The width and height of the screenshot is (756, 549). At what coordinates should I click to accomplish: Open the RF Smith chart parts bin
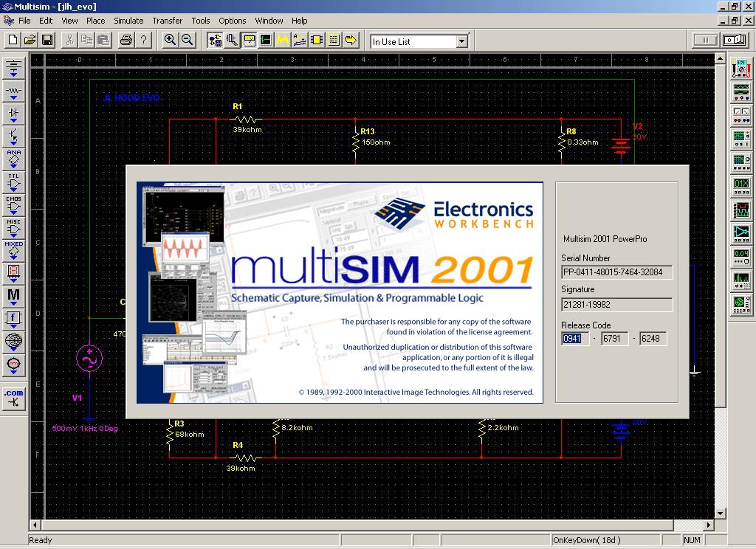(x=13, y=341)
